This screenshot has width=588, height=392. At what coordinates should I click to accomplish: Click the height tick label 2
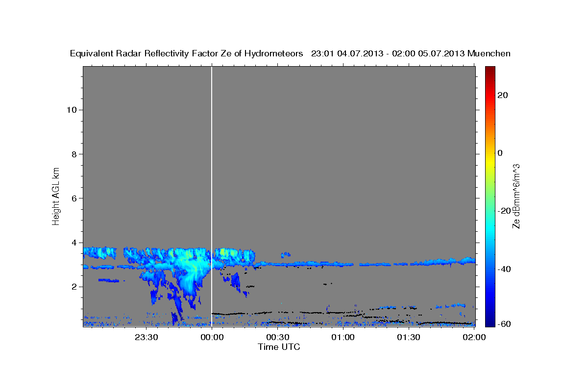point(73,287)
